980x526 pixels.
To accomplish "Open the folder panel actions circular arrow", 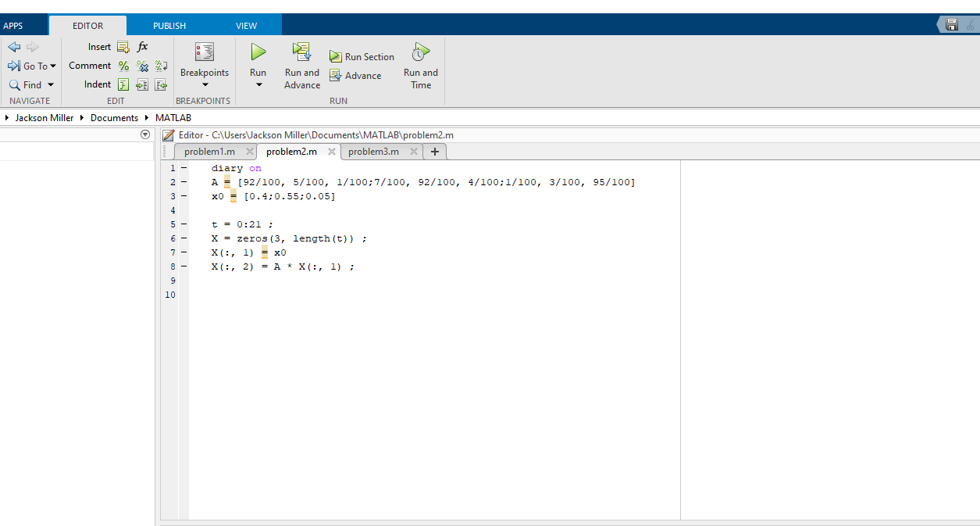I will [x=144, y=134].
